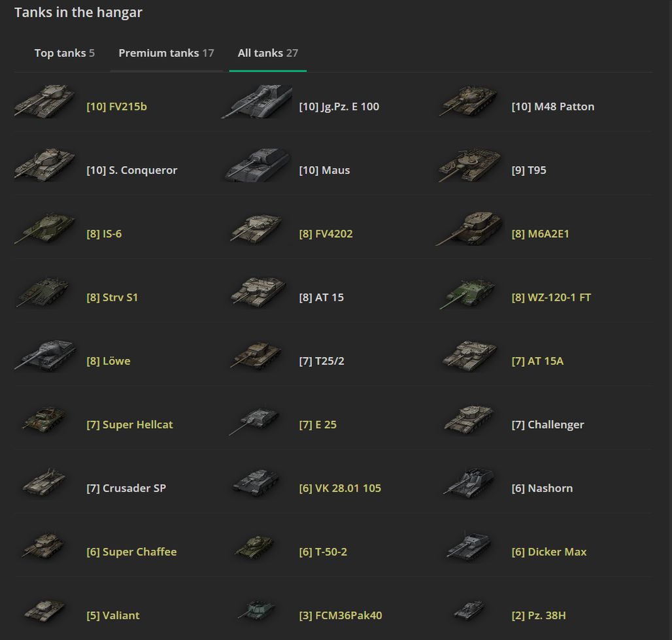Click the IS-6 tank image

(x=44, y=229)
